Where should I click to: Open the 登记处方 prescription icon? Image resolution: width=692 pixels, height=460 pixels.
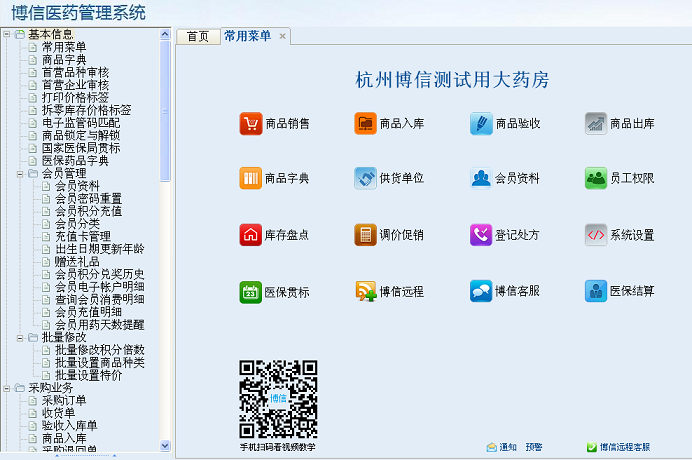click(481, 235)
